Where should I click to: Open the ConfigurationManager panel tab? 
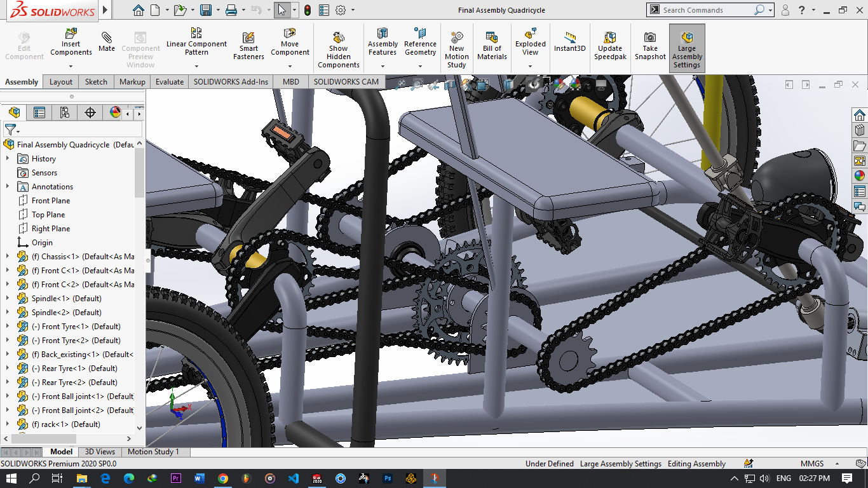pos(65,112)
